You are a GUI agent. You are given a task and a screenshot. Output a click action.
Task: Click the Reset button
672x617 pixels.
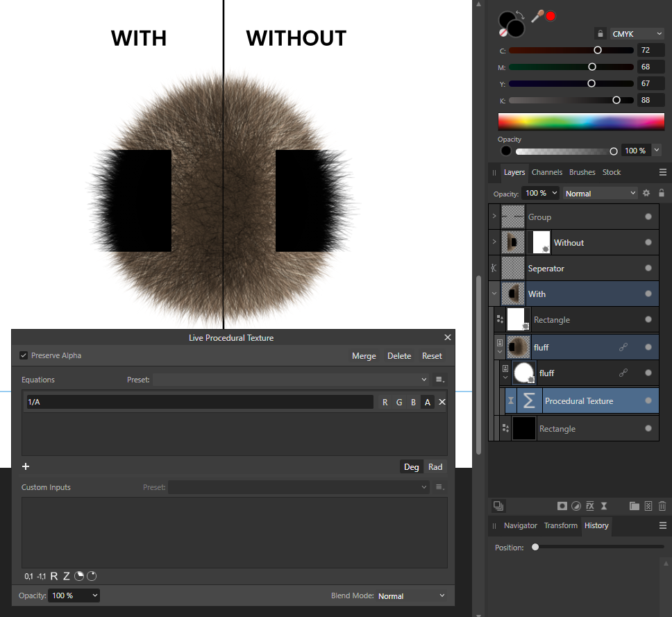pyautogui.click(x=432, y=355)
